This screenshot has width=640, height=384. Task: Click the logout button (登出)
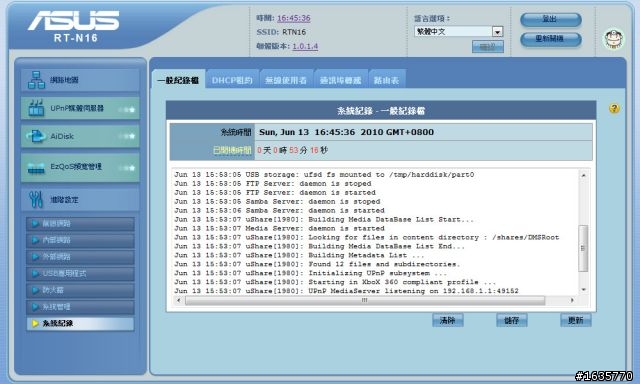[x=551, y=19]
